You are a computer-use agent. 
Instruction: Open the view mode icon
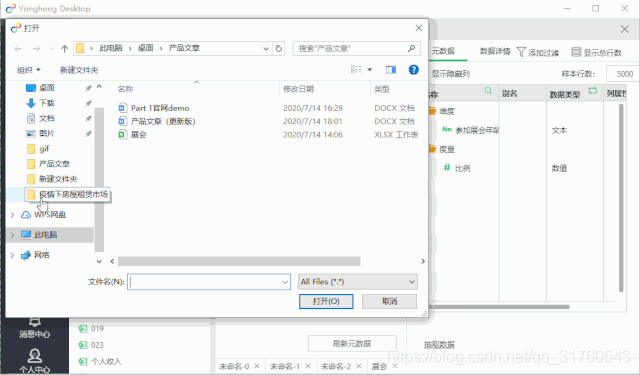[356, 70]
